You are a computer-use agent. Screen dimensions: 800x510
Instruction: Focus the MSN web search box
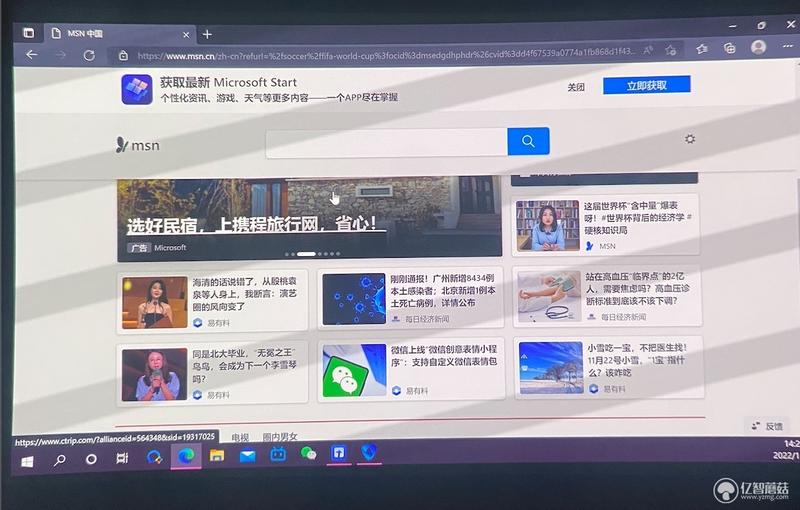pyautogui.click(x=386, y=143)
